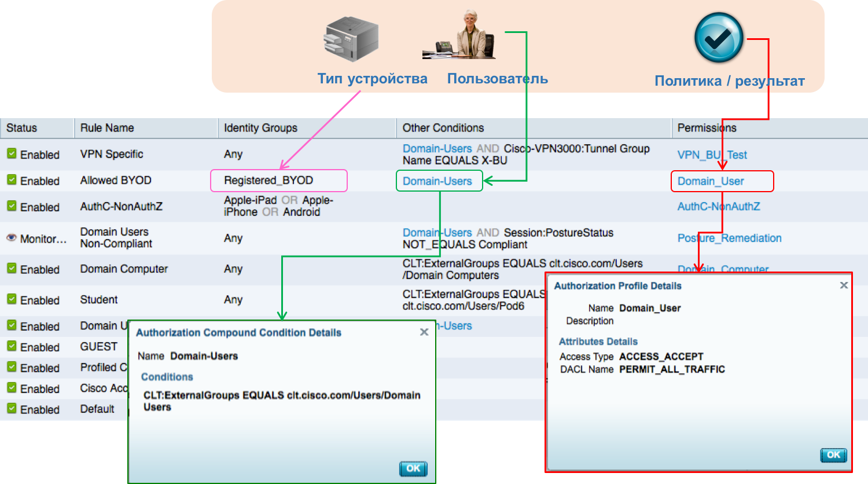Click OK in Authorization Profile Details dialog

pos(833,455)
